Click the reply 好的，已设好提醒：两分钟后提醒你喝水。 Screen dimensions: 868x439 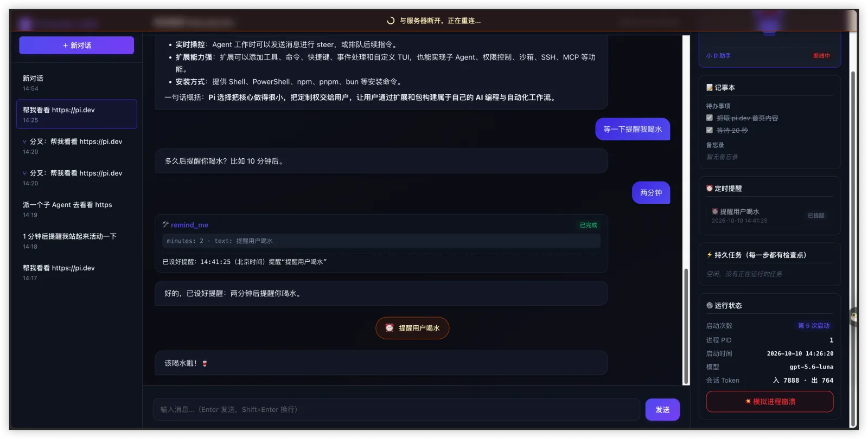tap(381, 293)
